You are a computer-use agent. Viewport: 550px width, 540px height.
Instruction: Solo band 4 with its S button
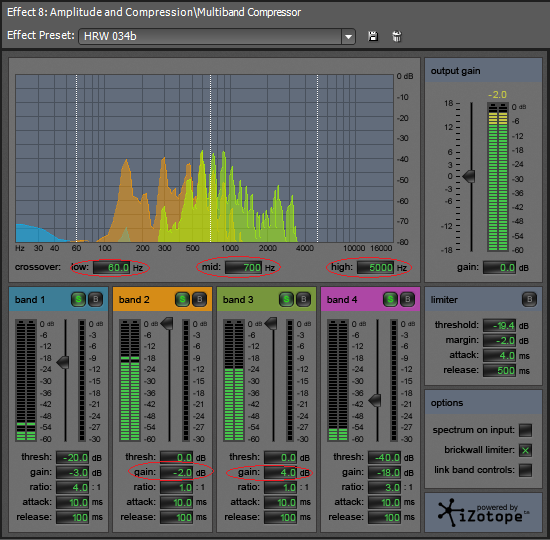[x=390, y=299]
